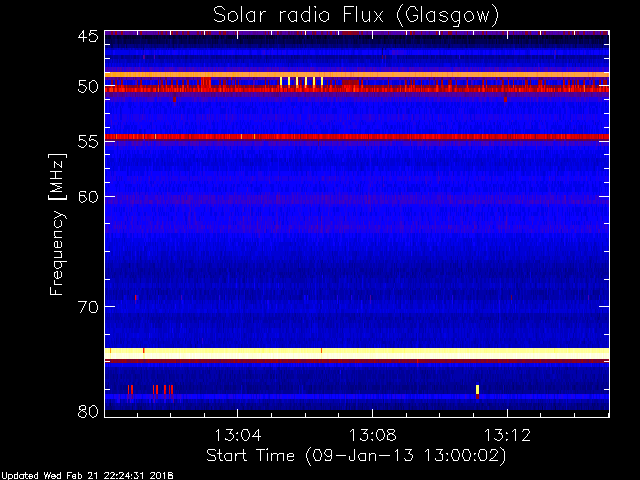Select the 13:12 time tick label
The height and width of the screenshot is (480, 640).
507,435
